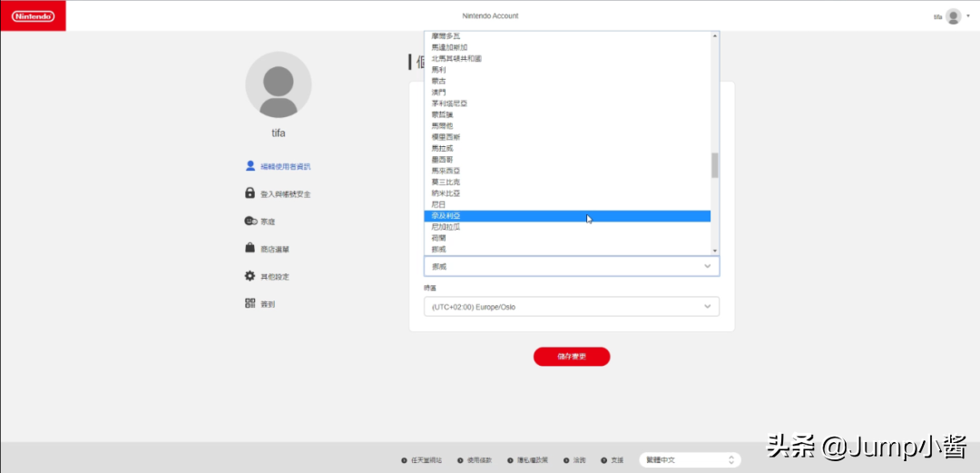Choose 摩爾多瓦 in the country list
Screen dimensions: 980x473
(567, 35)
